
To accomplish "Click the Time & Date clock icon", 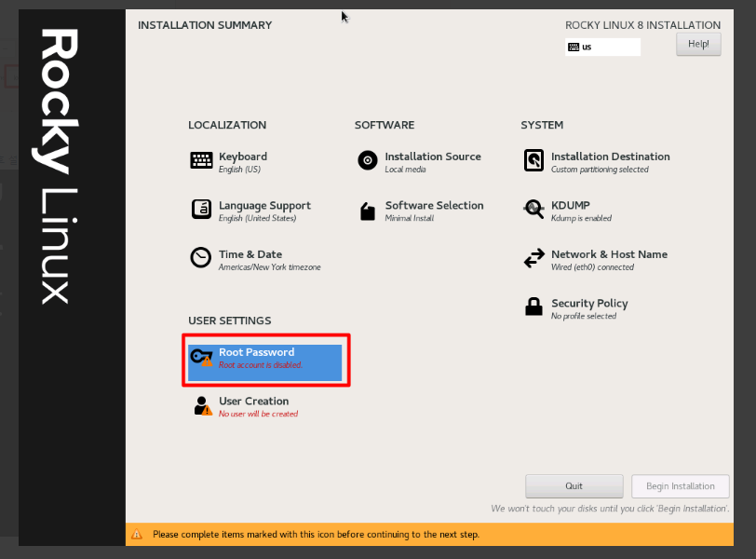I will click(x=200, y=257).
